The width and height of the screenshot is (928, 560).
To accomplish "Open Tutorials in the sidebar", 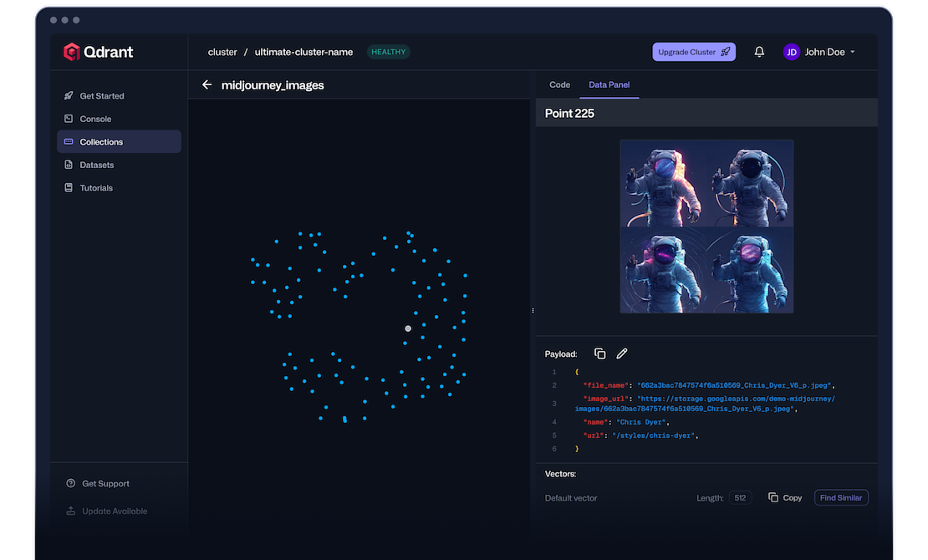I will 96,188.
